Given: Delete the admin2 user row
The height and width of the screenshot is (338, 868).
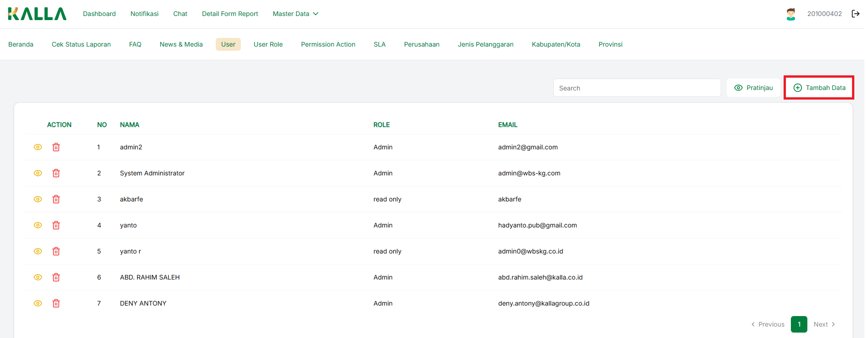Looking at the screenshot, I should (x=56, y=147).
